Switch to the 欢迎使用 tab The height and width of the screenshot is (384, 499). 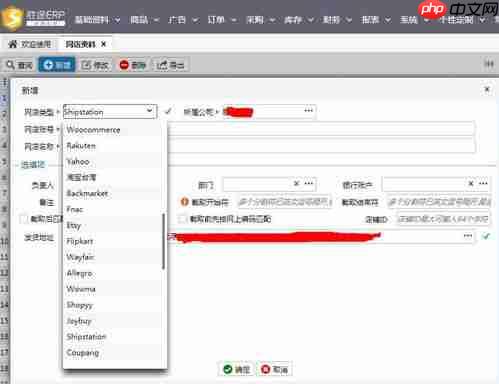pos(31,44)
